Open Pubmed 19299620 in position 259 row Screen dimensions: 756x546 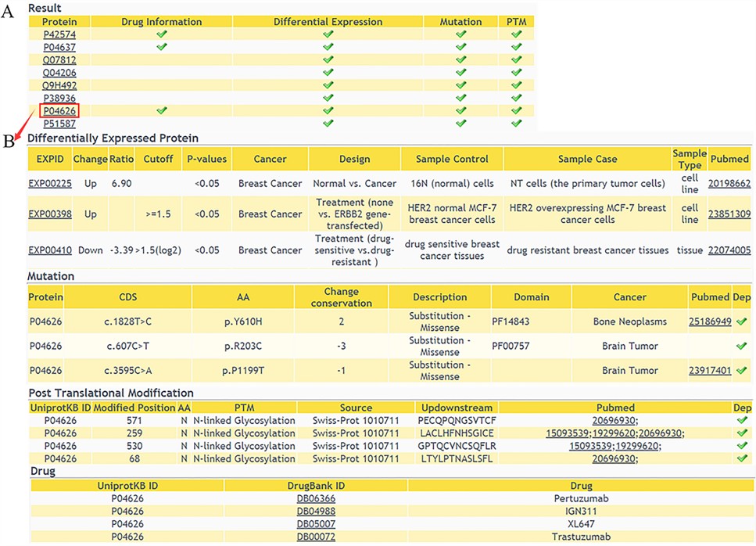coord(614,433)
